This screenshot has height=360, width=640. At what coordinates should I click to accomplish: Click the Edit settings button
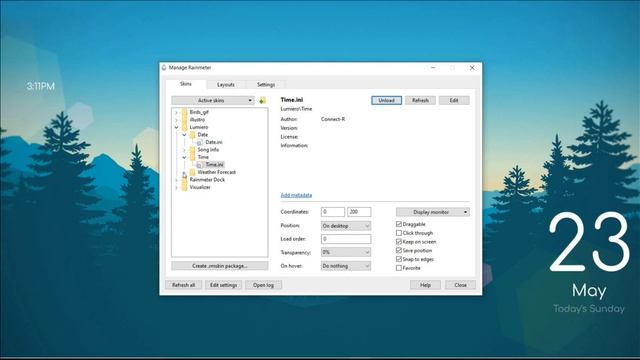tap(224, 285)
